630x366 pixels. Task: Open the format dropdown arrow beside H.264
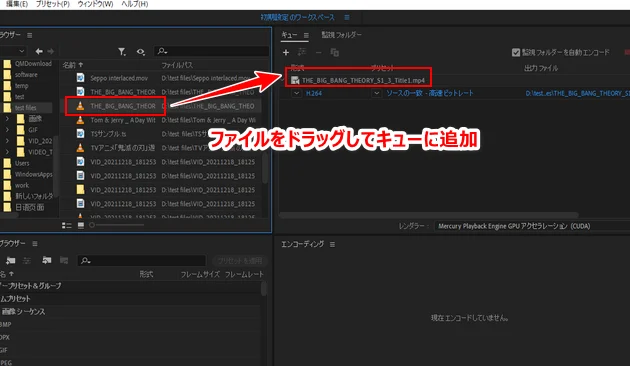coord(296,93)
